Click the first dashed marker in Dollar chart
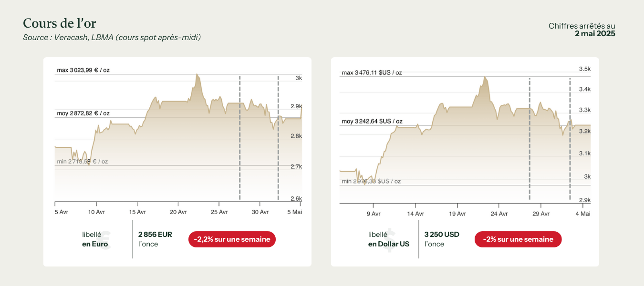This screenshot has height=286, width=644. point(530,138)
